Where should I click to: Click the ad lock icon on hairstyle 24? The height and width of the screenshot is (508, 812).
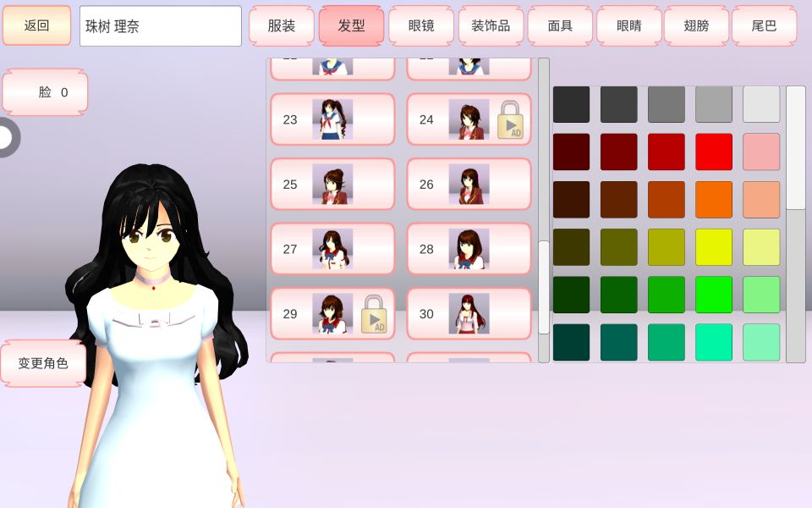(510, 119)
